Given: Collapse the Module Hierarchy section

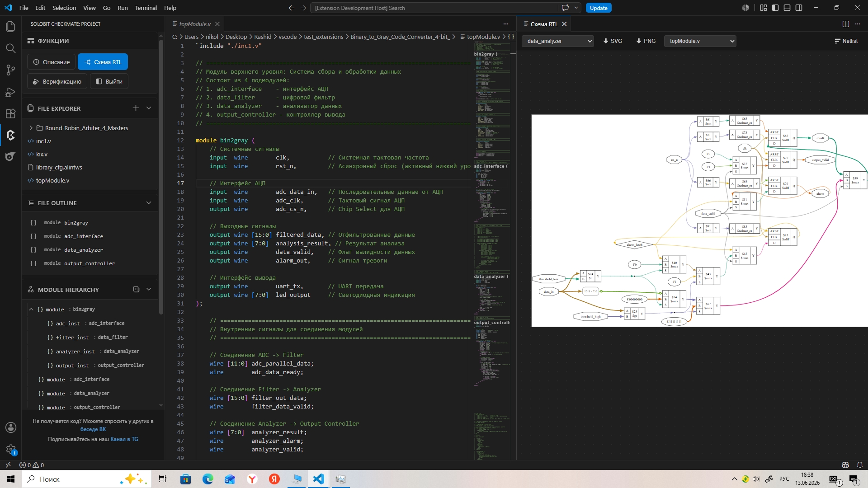Looking at the screenshot, I should pos(148,289).
